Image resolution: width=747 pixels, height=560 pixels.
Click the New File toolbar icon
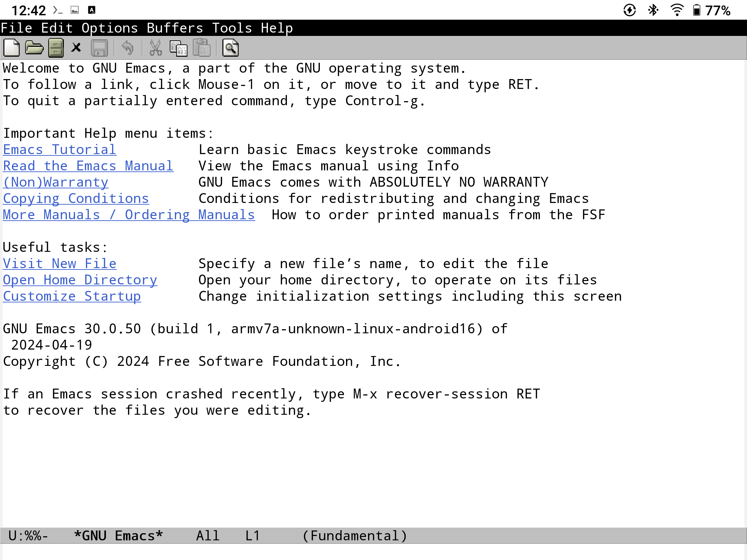click(x=12, y=48)
